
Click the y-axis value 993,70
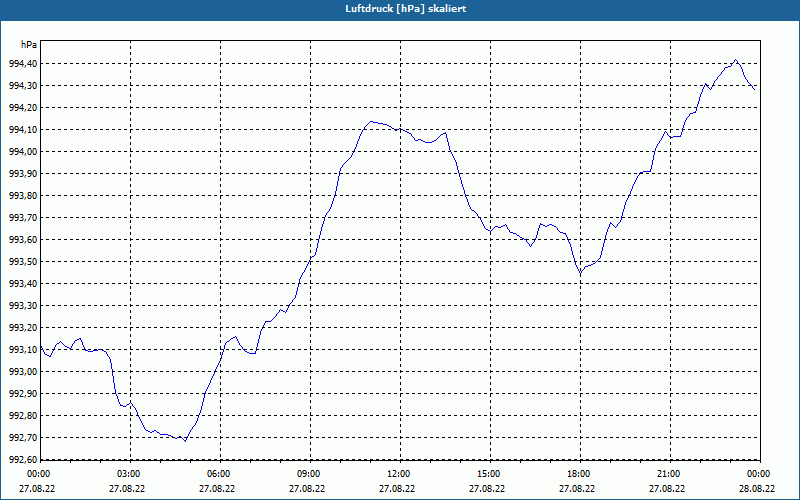click(23, 217)
